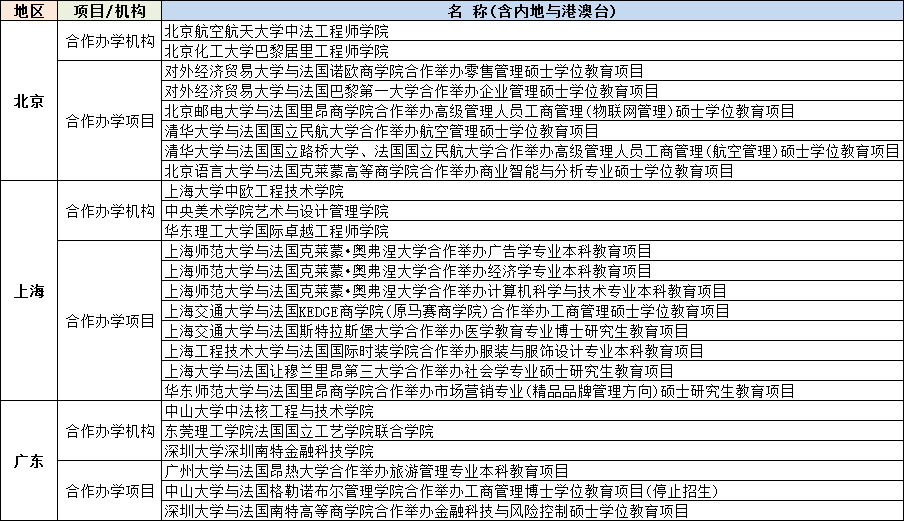
Task: Click the 深圳大学深圳南特金融科技学院 row
Action: click(532, 451)
